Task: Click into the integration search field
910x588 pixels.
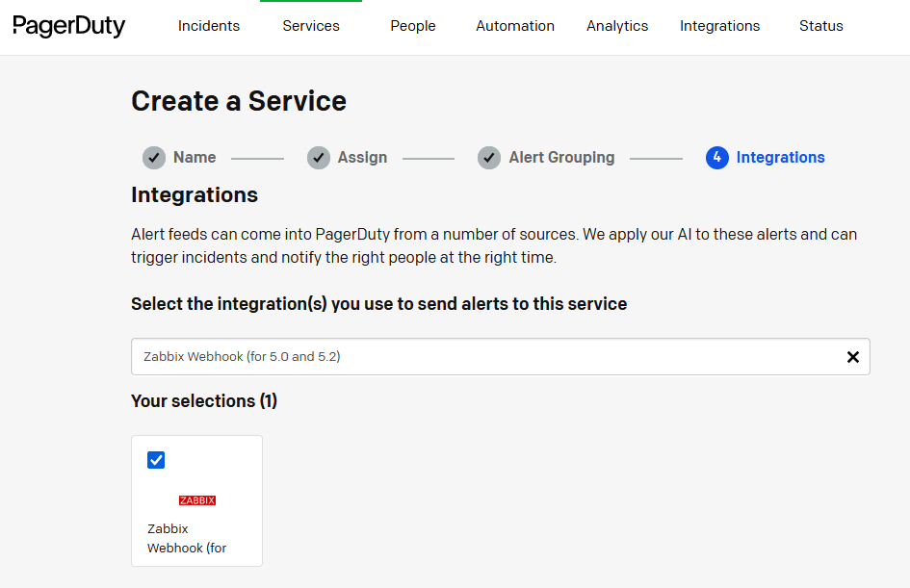Action: (x=481, y=357)
